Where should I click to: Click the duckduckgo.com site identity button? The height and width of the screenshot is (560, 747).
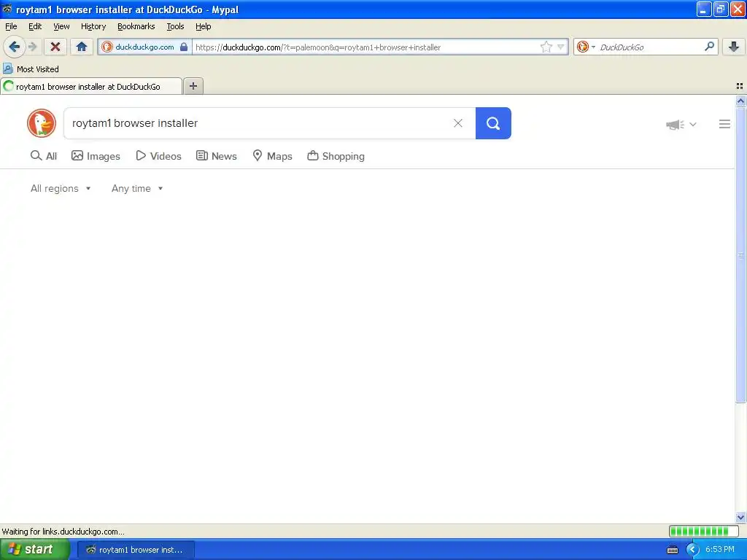click(145, 47)
